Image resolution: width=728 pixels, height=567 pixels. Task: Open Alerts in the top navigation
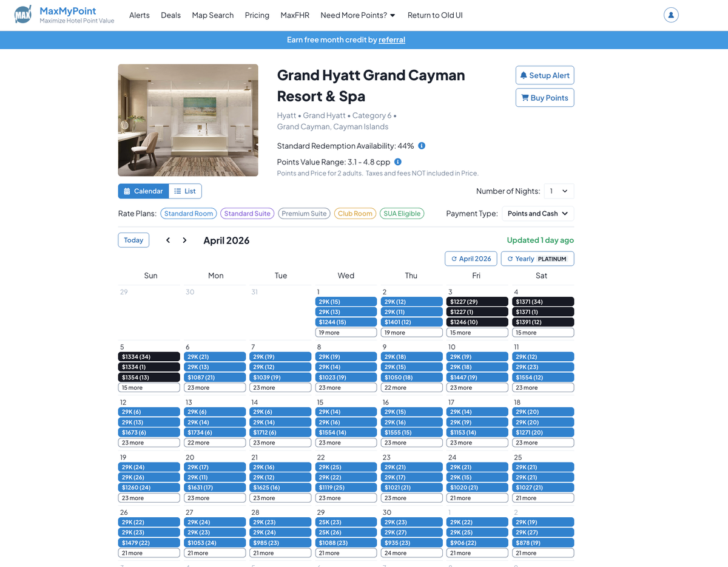(x=140, y=15)
